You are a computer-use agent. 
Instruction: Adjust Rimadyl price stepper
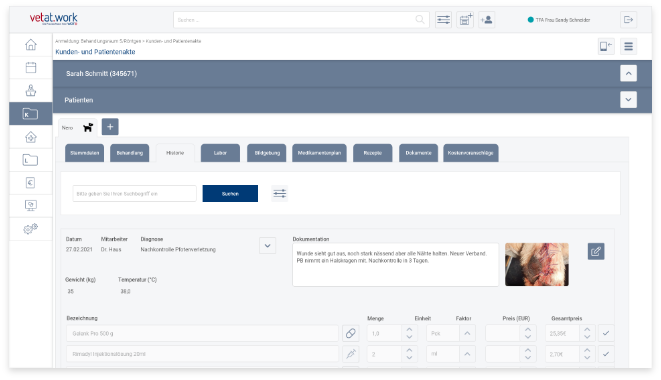(528, 354)
